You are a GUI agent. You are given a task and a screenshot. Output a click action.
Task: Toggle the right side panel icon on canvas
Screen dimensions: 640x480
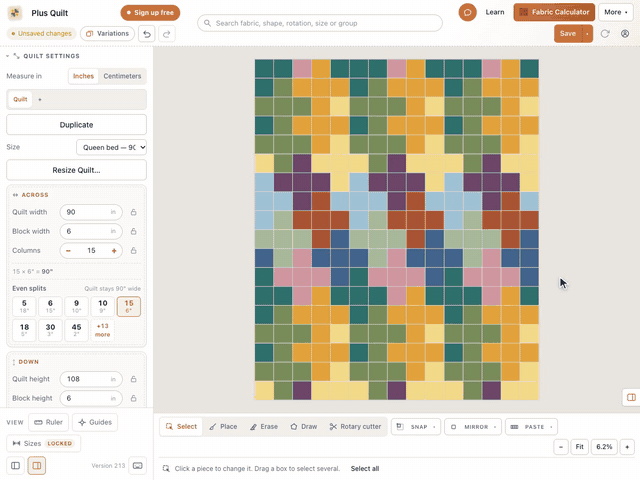pyautogui.click(x=631, y=397)
